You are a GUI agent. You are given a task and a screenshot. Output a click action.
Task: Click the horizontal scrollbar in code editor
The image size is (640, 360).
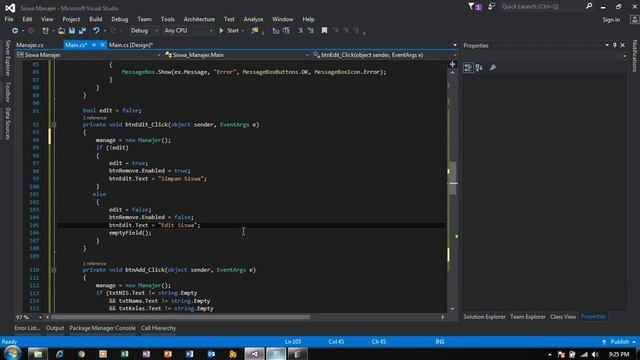coord(180,317)
